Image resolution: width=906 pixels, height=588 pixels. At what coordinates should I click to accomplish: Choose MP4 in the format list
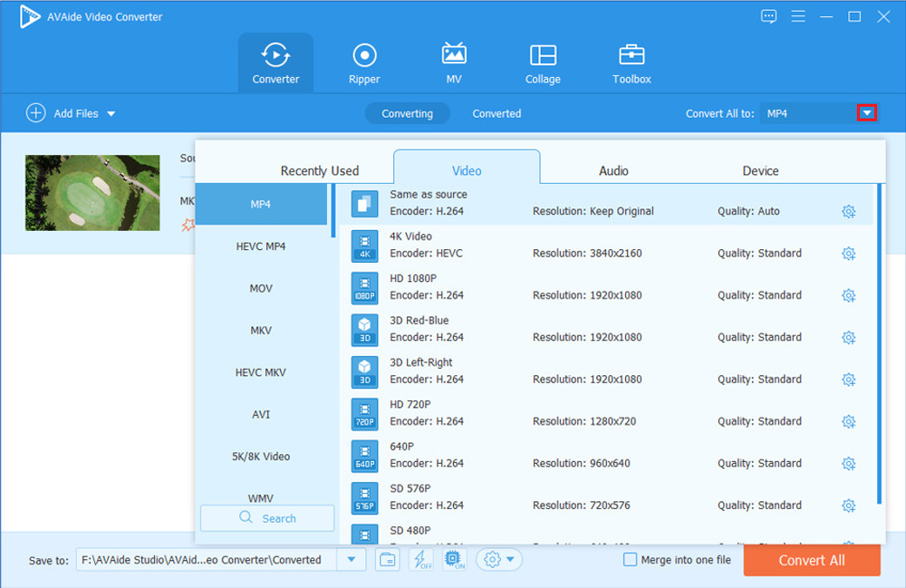click(x=261, y=204)
